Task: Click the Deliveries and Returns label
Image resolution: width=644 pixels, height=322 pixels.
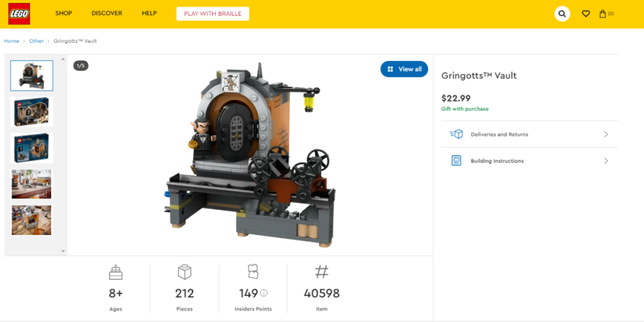Action: pyautogui.click(x=500, y=134)
